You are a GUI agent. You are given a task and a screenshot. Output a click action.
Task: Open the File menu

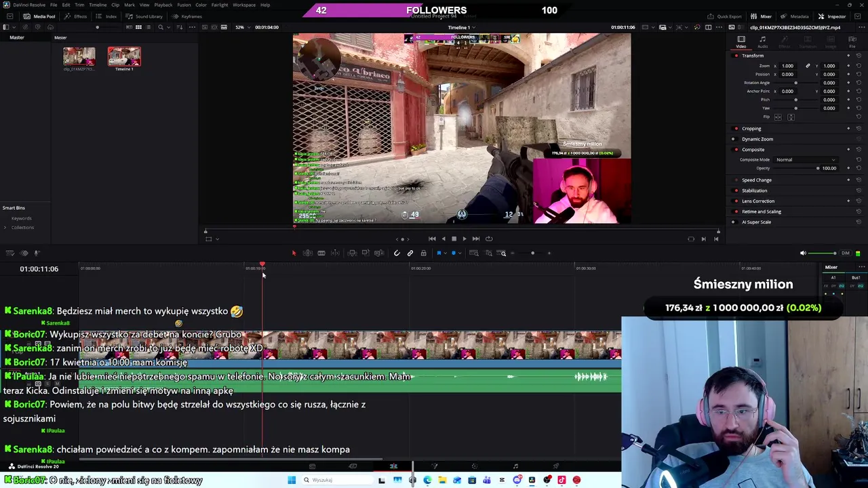point(54,5)
